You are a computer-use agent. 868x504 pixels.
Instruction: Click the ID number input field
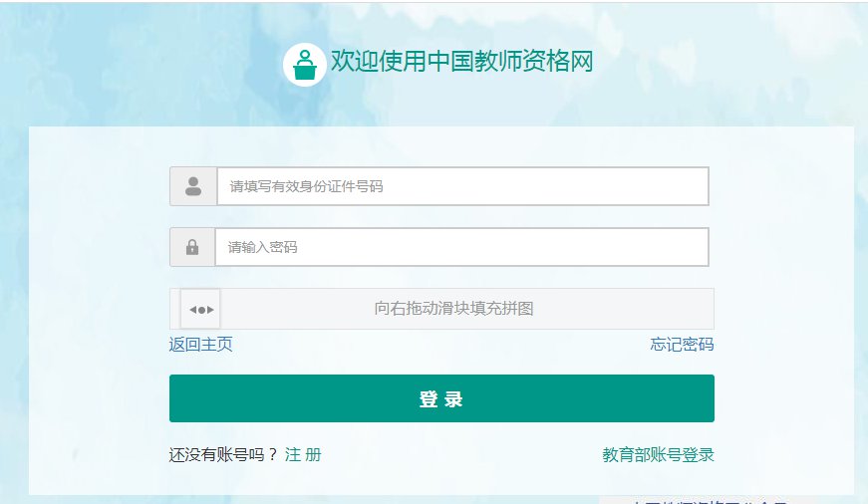462,186
